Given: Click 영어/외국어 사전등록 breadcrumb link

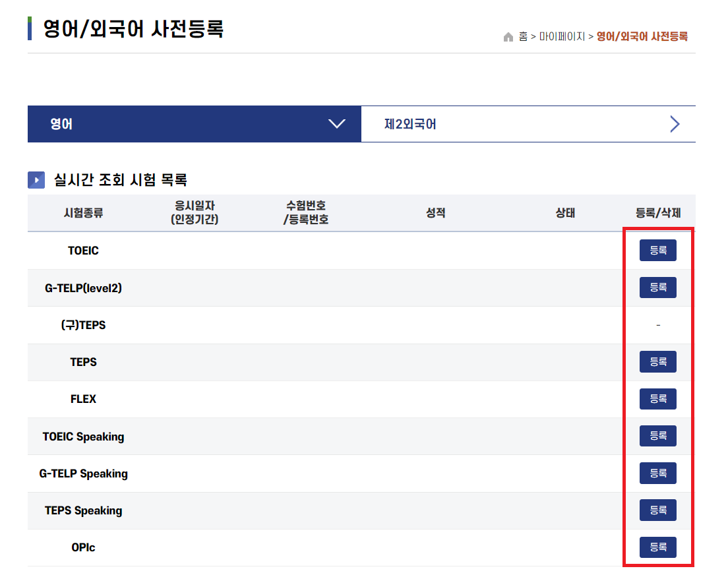Looking at the screenshot, I should [x=642, y=37].
